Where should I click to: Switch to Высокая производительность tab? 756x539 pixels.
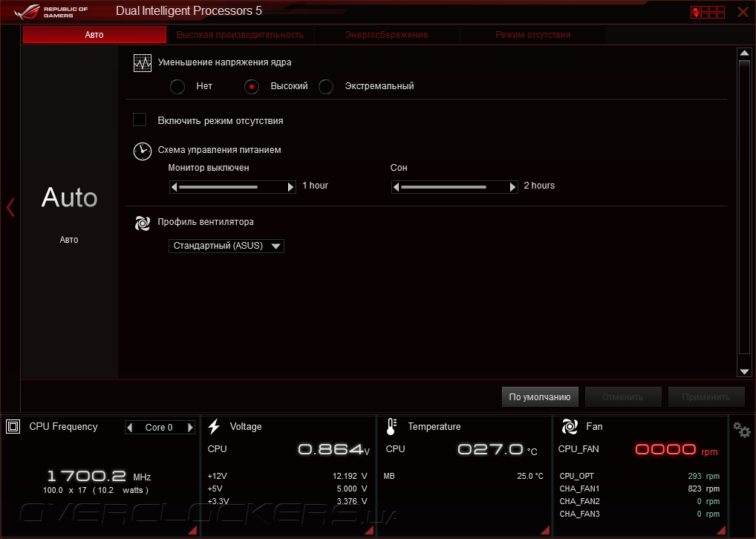[240, 35]
